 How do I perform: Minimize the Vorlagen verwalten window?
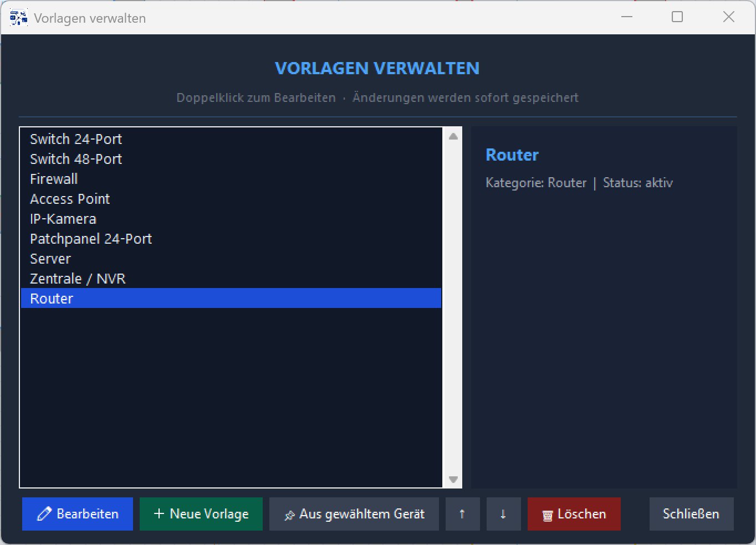tap(627, 17)
